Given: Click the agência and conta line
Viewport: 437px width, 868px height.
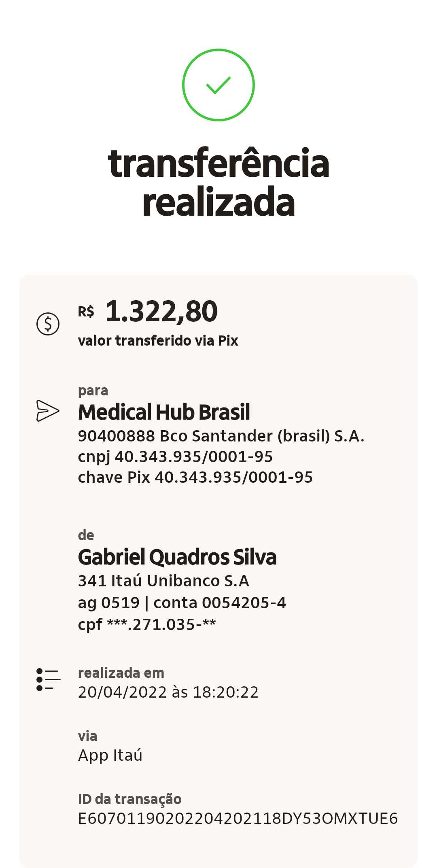Looking at the screenshot, I should [182, 603].
